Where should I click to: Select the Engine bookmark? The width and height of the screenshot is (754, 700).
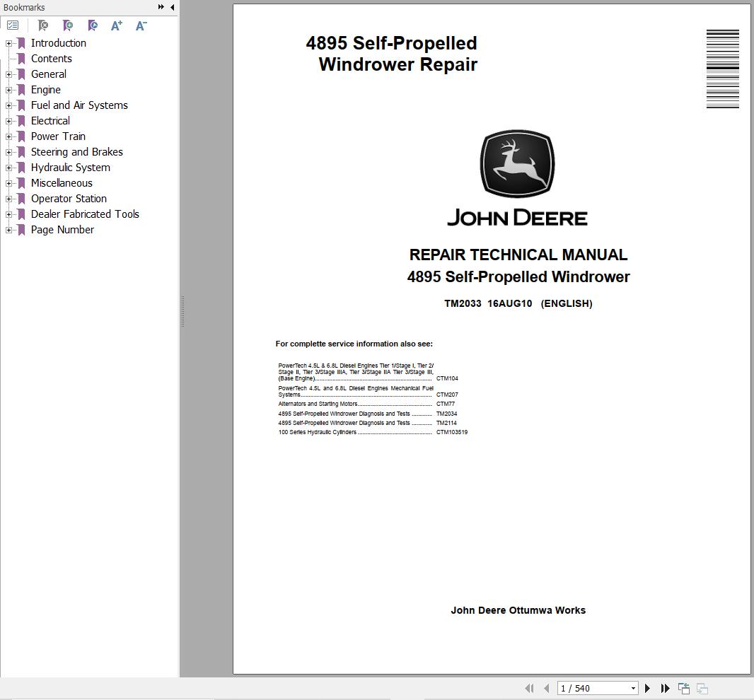[x=46, y=90]
